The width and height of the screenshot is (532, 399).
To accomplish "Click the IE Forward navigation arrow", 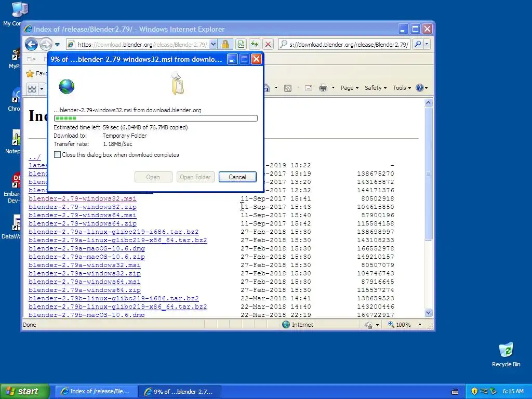I will pos(46,44).
